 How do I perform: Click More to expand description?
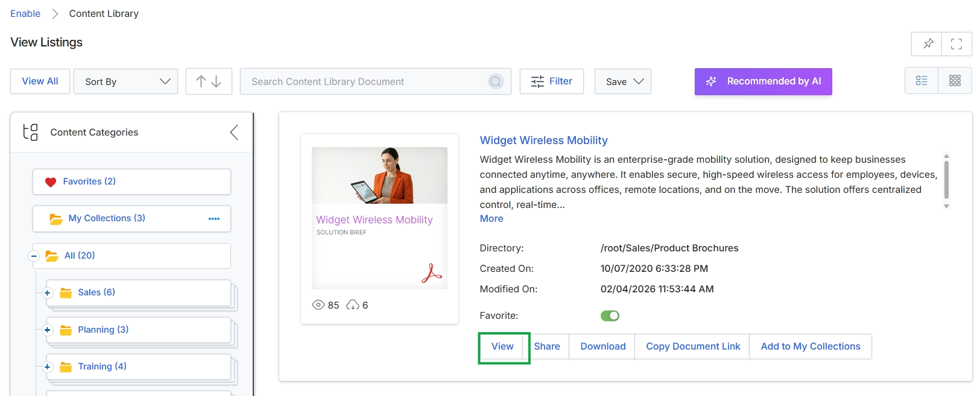(x=492, y=219)
